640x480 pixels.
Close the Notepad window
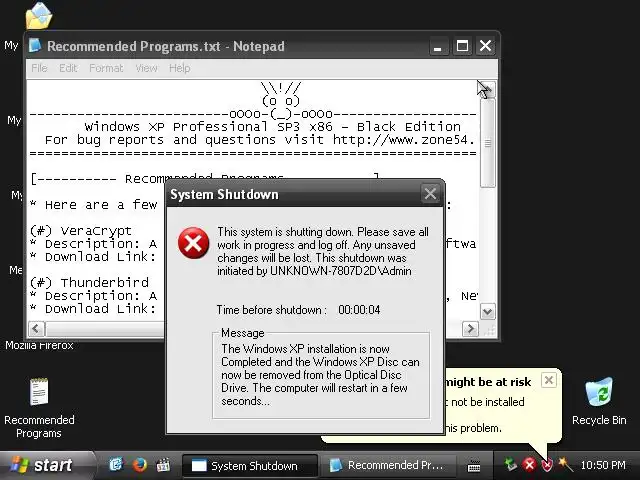coord(485,46)
